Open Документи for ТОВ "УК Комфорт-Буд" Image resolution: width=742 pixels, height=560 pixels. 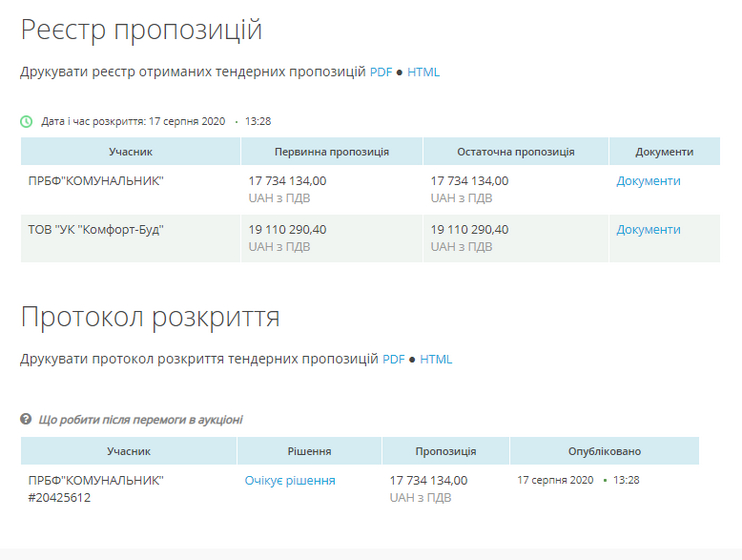pyautogui.click(x=648, y=230)
